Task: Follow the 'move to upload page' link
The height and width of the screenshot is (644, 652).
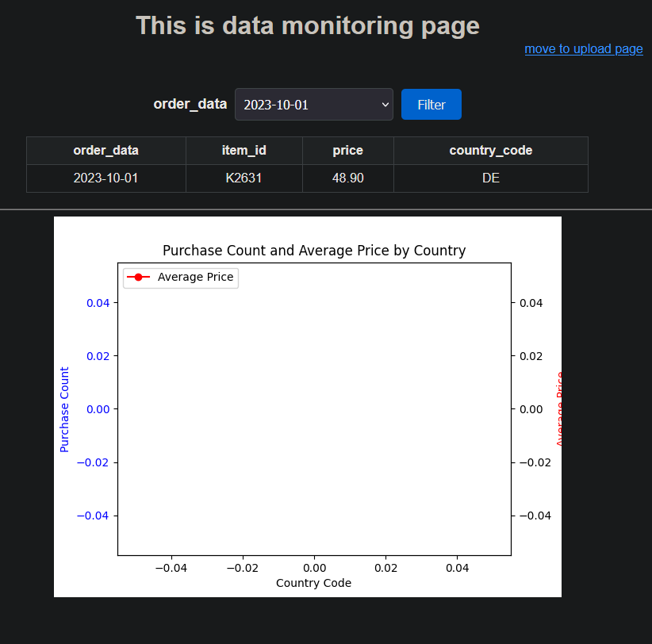Action: tap(583, 49)
